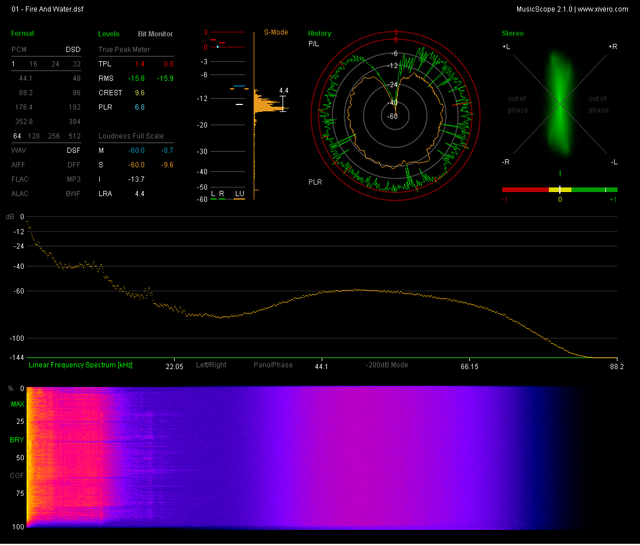Select 96 sample rate
Screen dimensions: 640x545
(x=76, y=93)
